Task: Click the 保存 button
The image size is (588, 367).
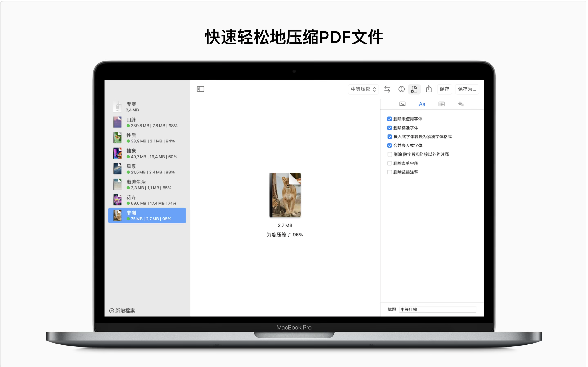Action: 444,89
